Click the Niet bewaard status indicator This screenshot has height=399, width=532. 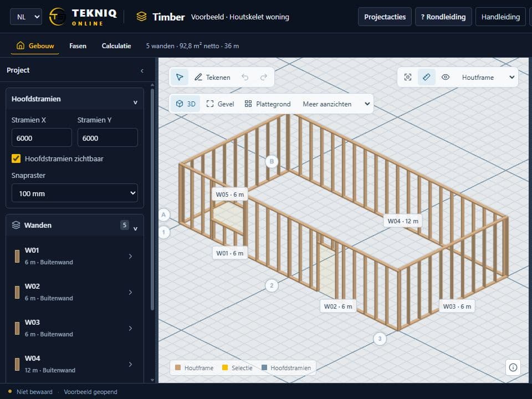click(30, 392)
